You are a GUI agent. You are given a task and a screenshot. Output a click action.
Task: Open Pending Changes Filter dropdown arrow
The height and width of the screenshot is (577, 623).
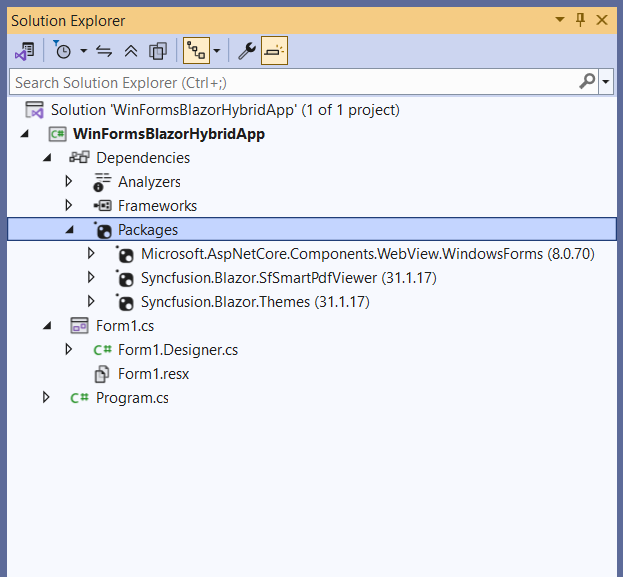coord(83,51)
